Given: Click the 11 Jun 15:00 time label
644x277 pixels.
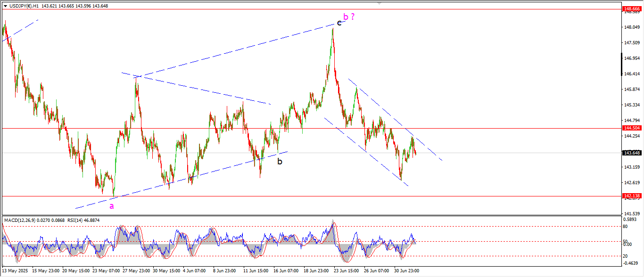Looking at the screenshot, I should click(255, 271).
